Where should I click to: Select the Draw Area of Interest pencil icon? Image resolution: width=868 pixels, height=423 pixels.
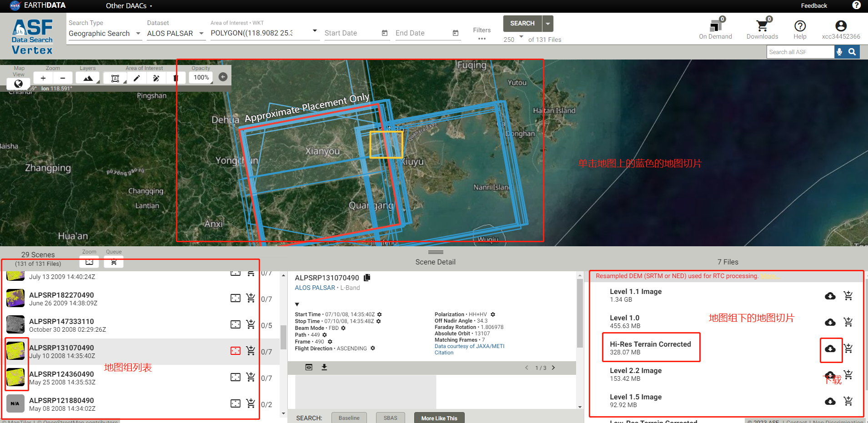136,78
